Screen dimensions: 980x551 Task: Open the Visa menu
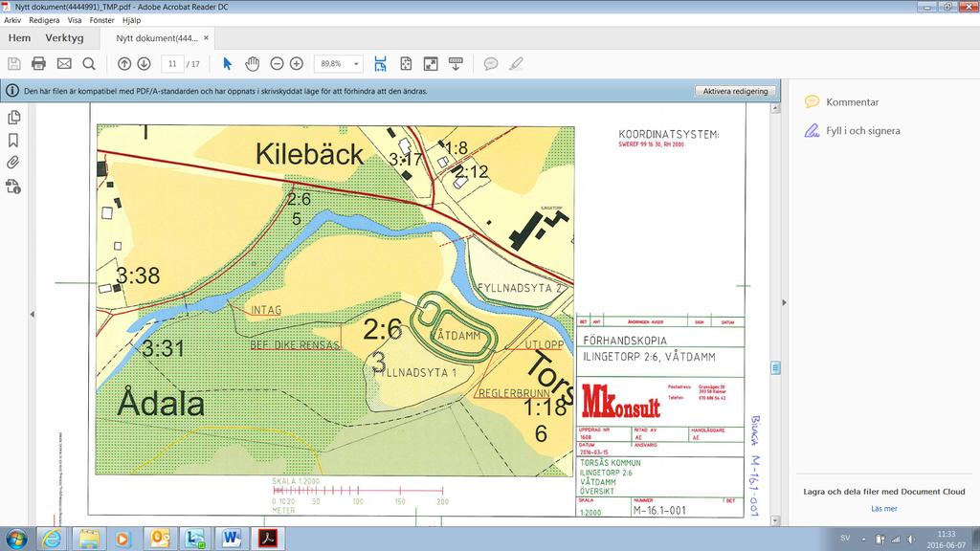[x=75, y=20]
